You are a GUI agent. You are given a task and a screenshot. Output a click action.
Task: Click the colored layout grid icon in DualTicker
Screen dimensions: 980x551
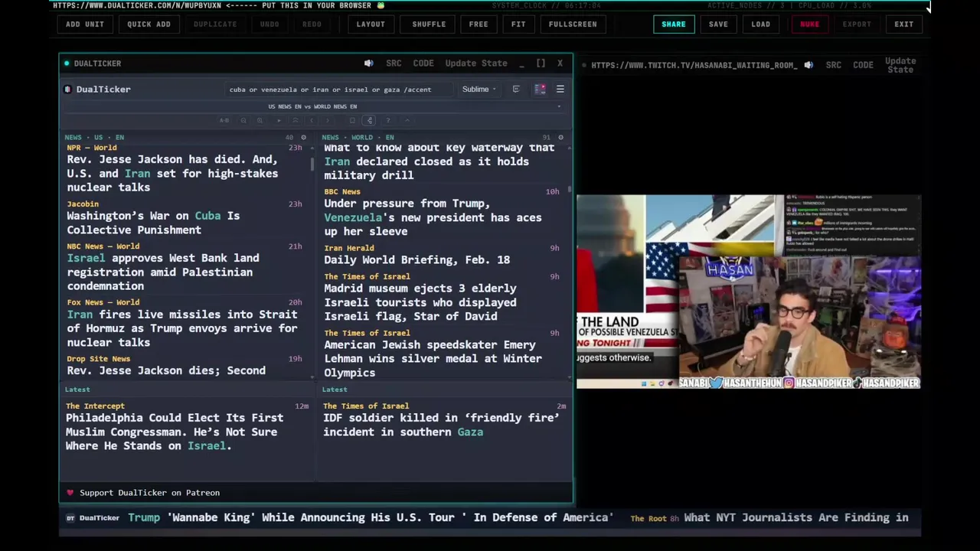tap(540, 90)
